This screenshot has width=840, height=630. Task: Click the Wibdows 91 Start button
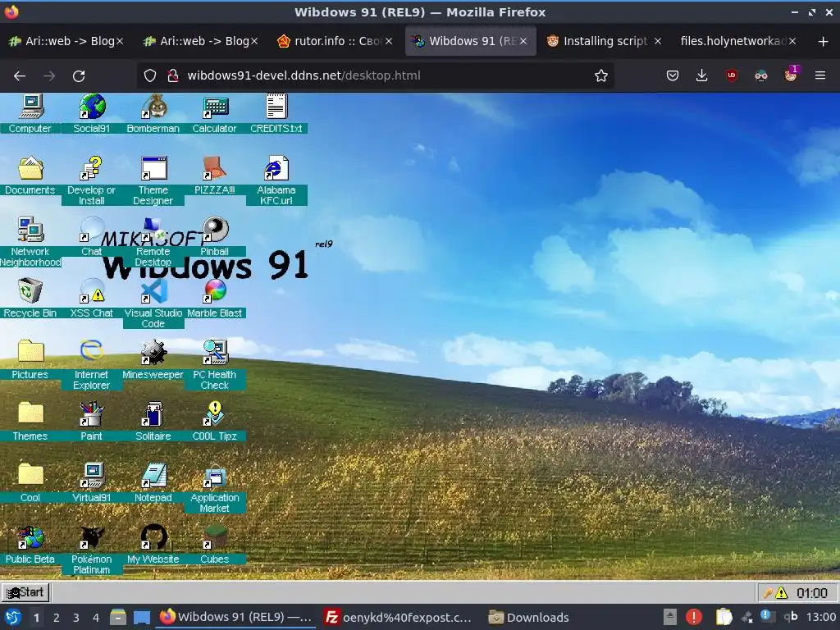[25, 592]
